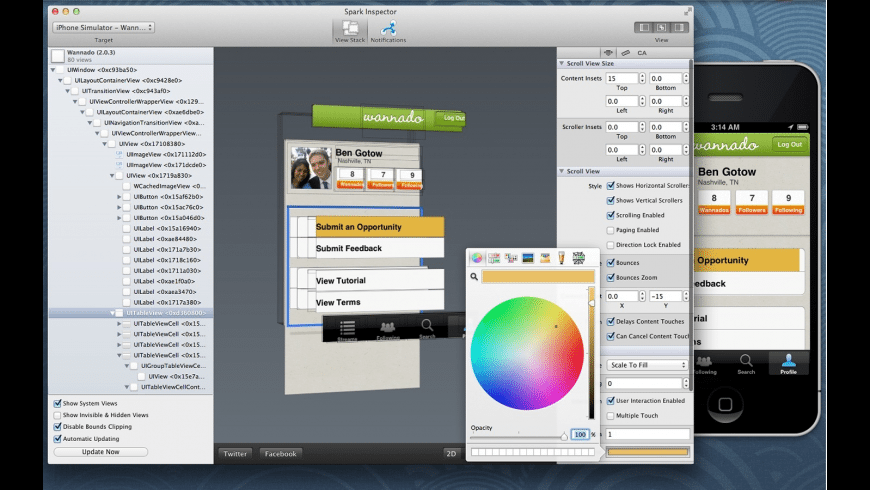The width and height of the screenshot is (870, 490).
Task: Toggle Delays Content Touches checkbox
Action: (x=610, y=321)
